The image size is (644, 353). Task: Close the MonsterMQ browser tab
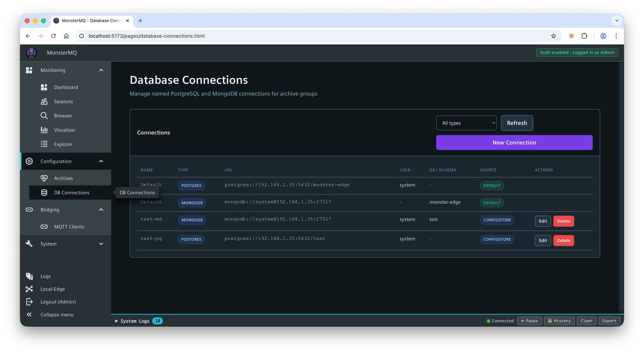(x=127, y=21)
